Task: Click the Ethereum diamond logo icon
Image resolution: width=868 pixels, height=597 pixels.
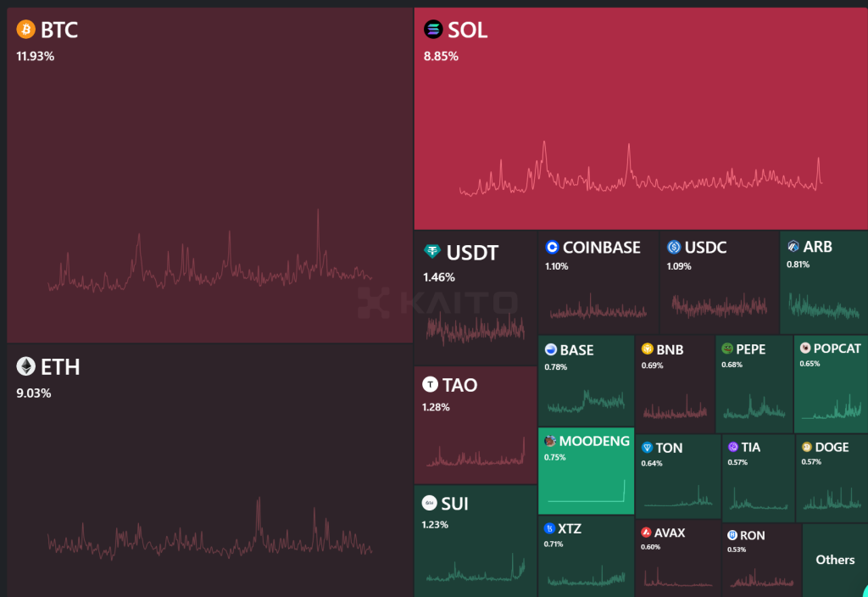Action: point(26,366)
